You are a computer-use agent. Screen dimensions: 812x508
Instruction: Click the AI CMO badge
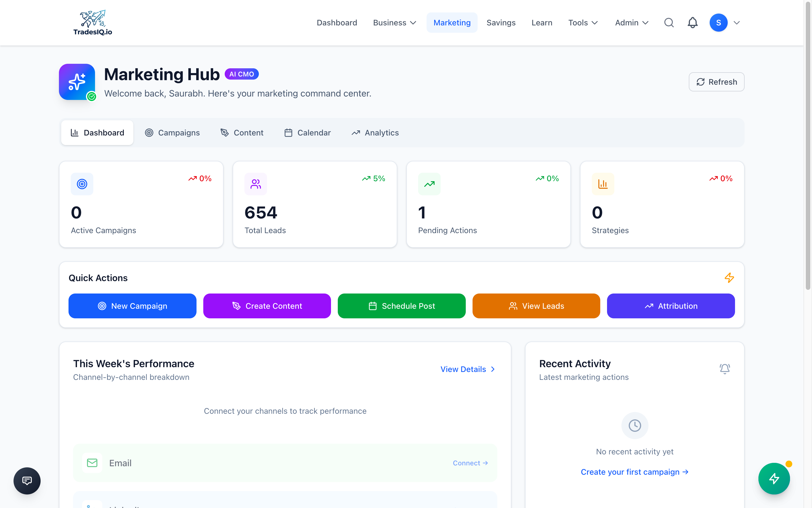tap(242, 74)
